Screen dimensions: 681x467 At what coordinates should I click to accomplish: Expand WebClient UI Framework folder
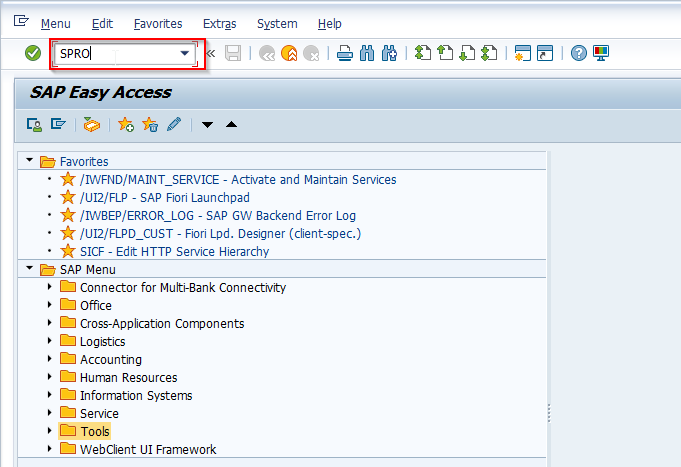(x=50, y=449)
